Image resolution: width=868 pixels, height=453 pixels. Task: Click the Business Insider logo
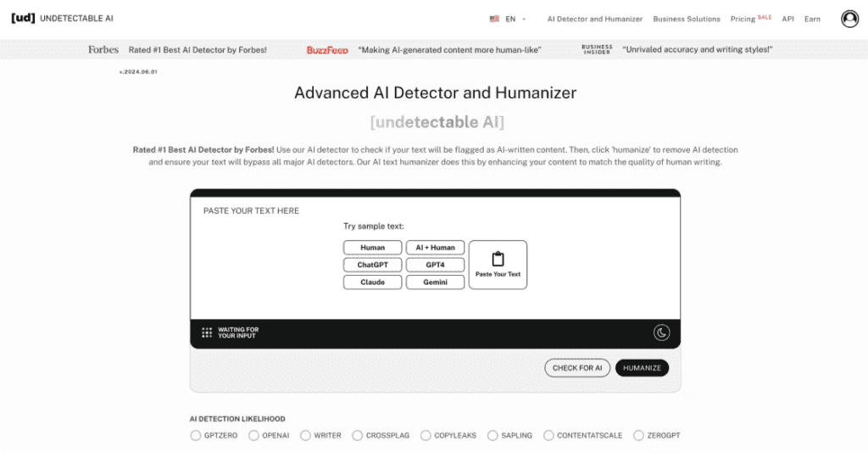click(x=597, y=49)
